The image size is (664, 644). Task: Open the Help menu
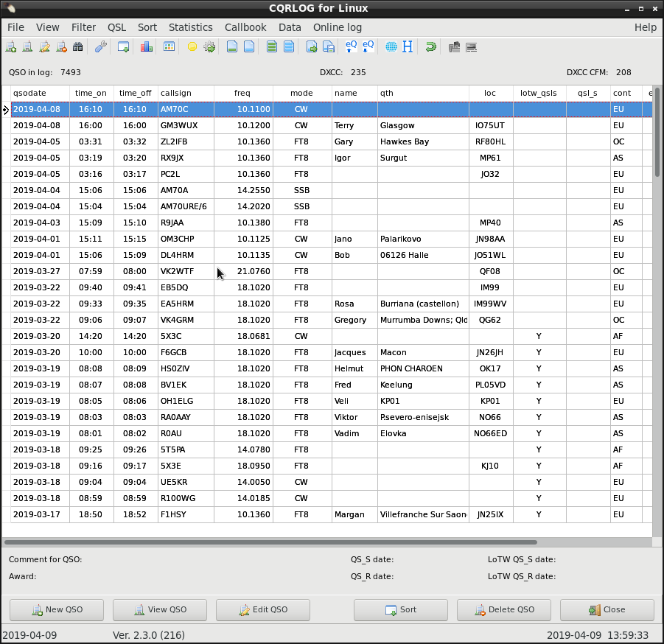pos(646,27)
